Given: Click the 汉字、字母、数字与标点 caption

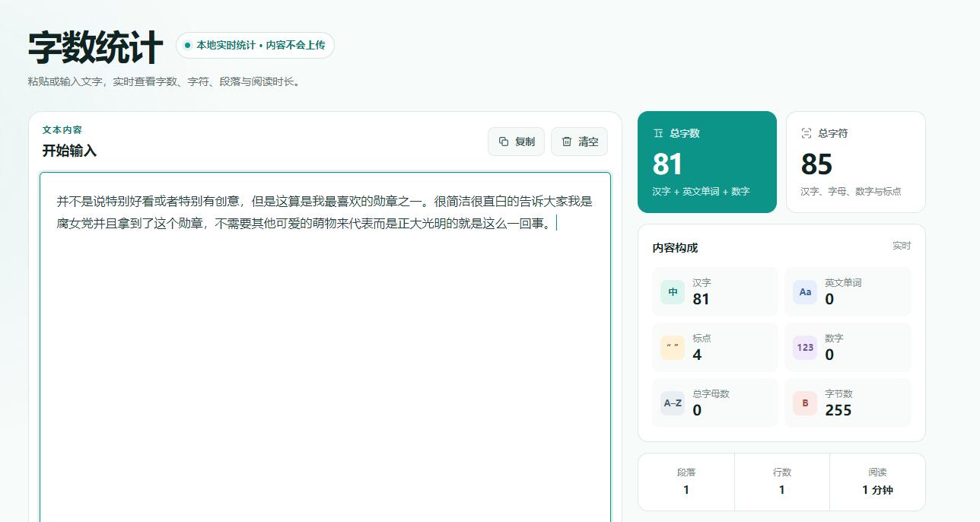Looking at the screenshot, I should tap(851, 192).
